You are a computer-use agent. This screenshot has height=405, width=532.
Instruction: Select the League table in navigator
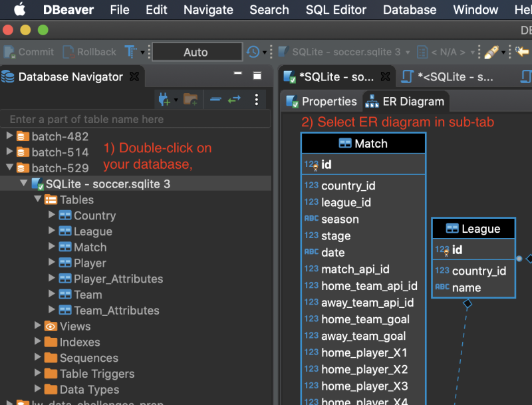pos(93,231)
